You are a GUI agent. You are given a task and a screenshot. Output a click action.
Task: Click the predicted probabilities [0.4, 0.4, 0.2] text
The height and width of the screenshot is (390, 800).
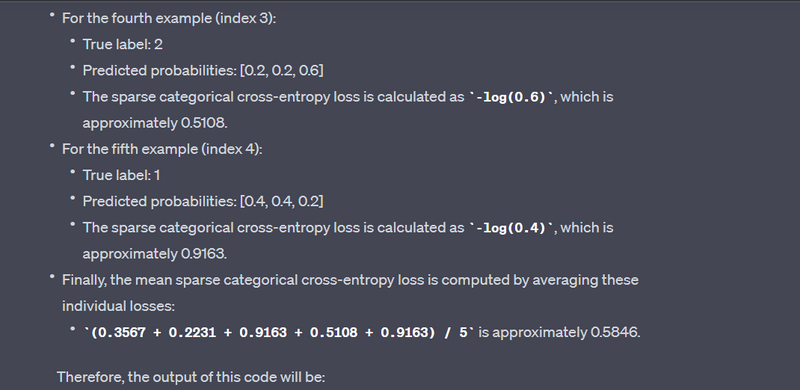(x=203, y=201)
